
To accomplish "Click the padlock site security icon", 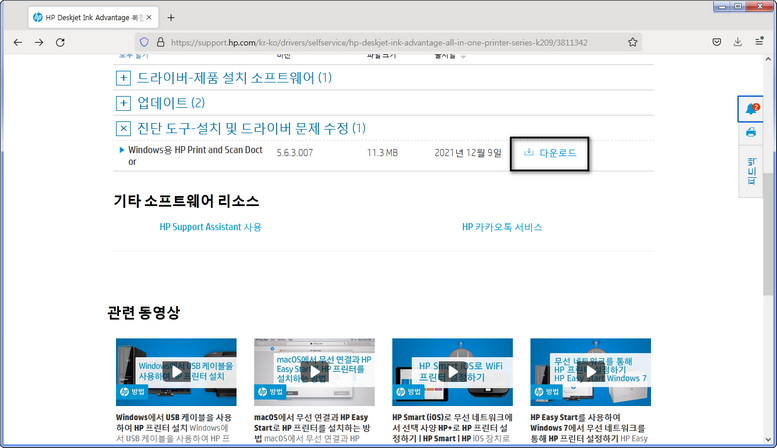I will tap(160, 42).
